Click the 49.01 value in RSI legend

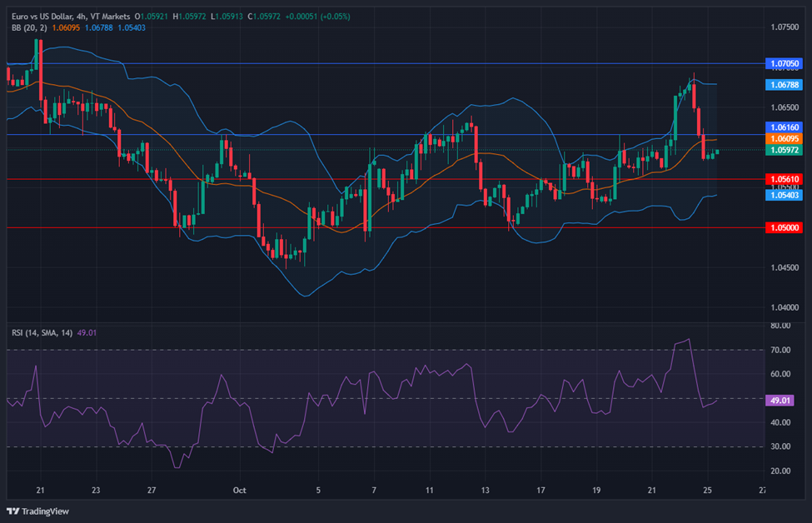87,332
